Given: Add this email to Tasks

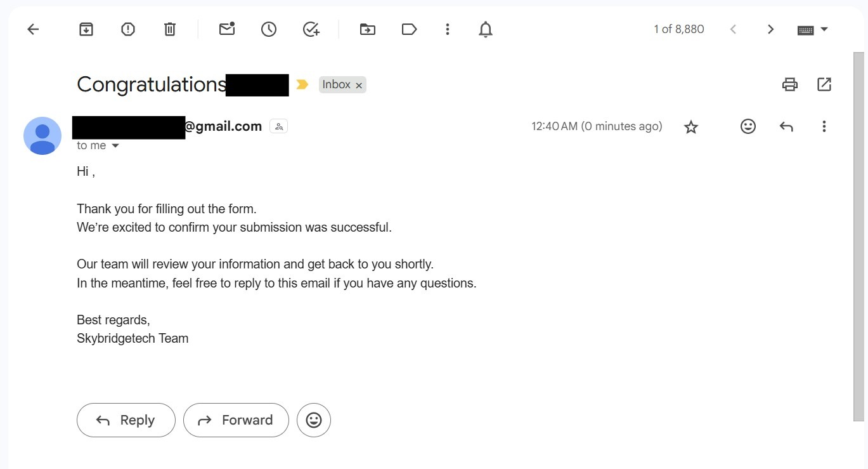Looking at the screenshot, I should [311, 29].
